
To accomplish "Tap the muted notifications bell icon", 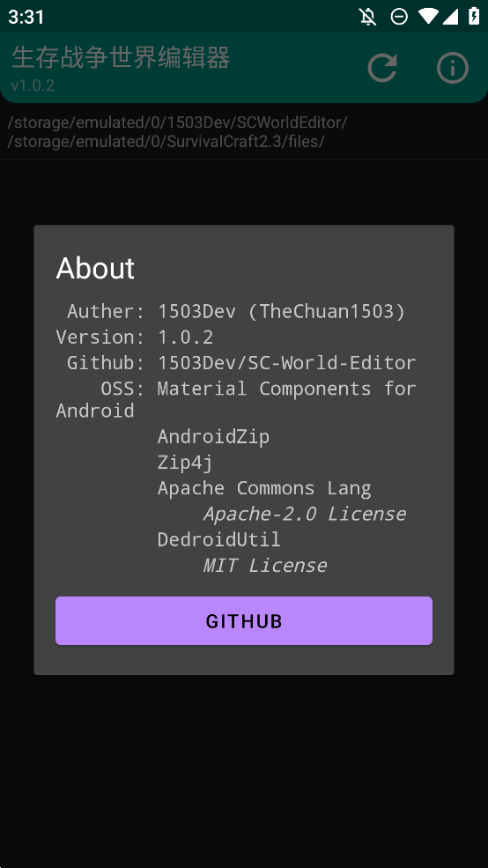I will [x=368, y=17].
